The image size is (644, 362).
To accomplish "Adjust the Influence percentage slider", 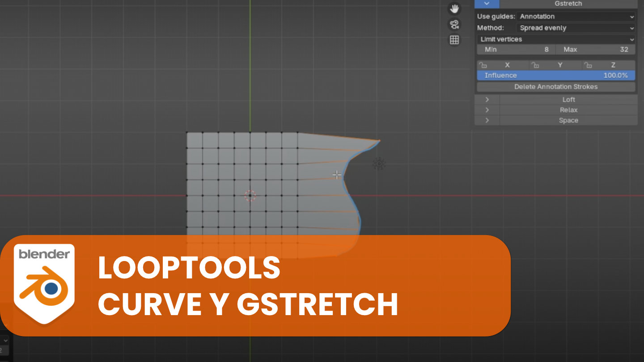I will (x=555, y=75).
